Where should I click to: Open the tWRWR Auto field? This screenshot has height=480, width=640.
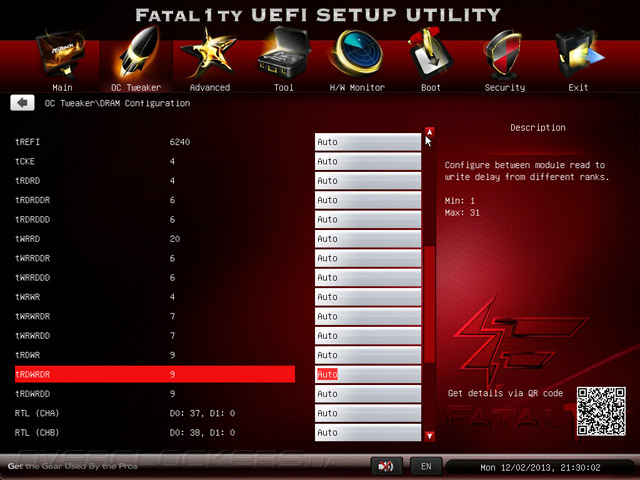[x=368, y=297]
